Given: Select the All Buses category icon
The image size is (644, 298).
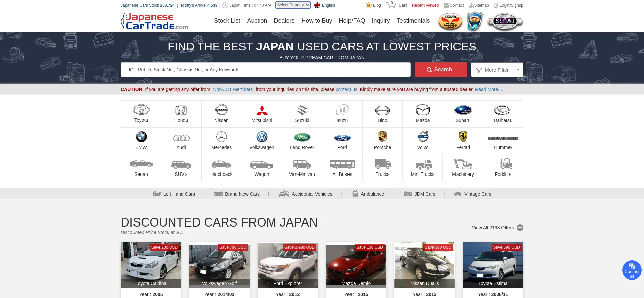Looking at the screenshot, I should [342, 164].
